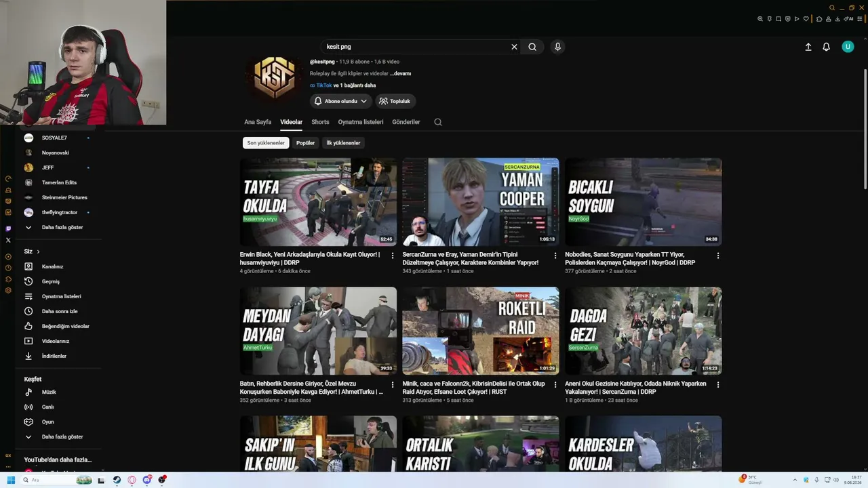Switch to the Oynatma listeleri tab
The image size is (868, 488).
point(361,122)
